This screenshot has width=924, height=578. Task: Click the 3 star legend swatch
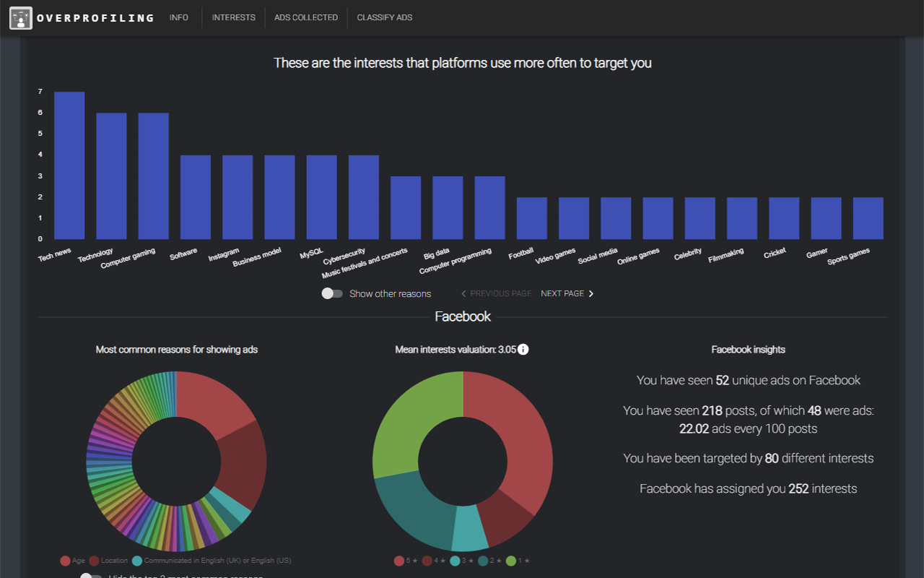455,561
